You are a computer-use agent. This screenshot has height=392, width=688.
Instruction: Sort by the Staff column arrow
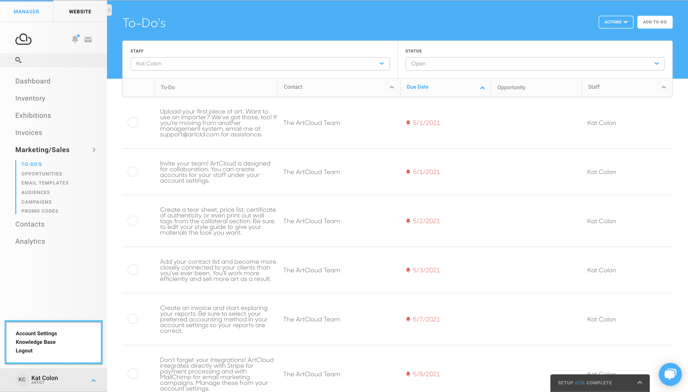(663, 87)
